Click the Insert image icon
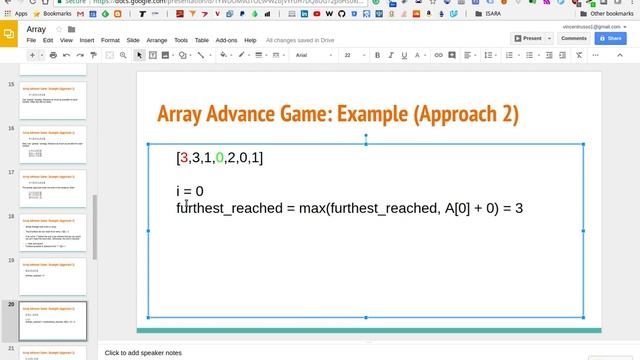This screenshot has width=640, height=360. (x=165, y=55)
